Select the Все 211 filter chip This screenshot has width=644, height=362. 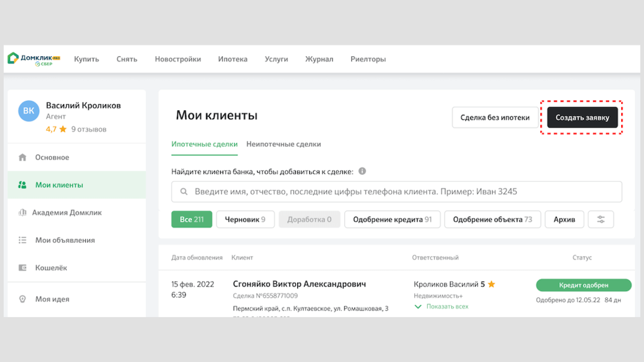pos(192,220)
